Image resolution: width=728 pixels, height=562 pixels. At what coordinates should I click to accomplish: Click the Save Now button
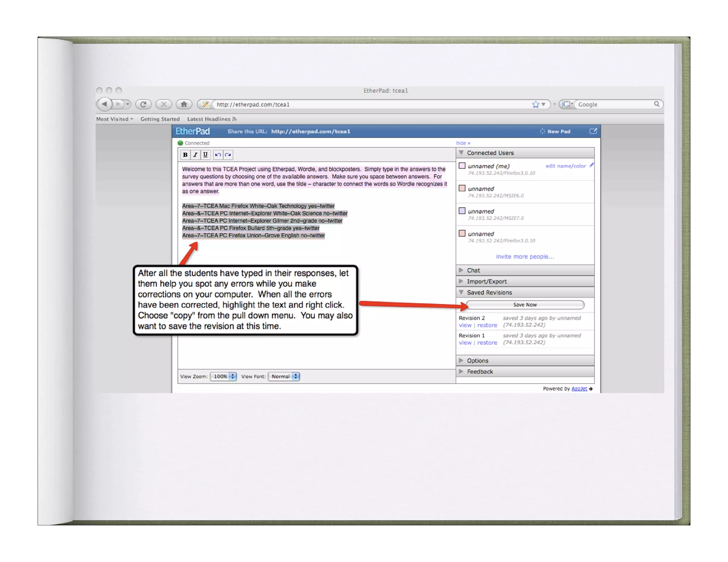point(525,305)
